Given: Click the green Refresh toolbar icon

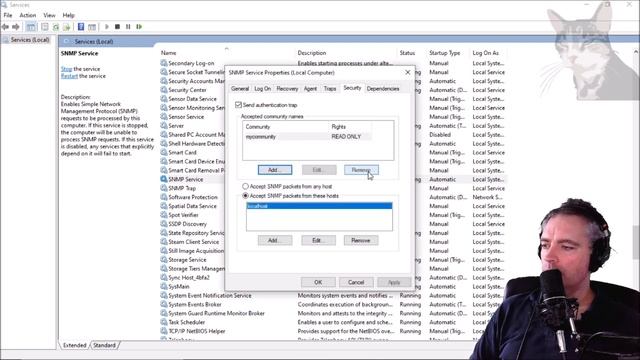Looking at the screenshot, I should click(56, 27).
